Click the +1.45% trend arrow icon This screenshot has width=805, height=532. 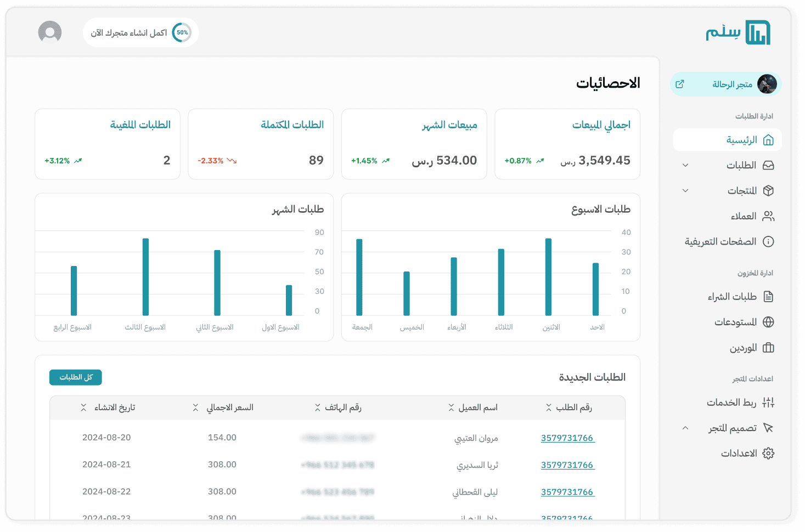click(x=386, y=161)
